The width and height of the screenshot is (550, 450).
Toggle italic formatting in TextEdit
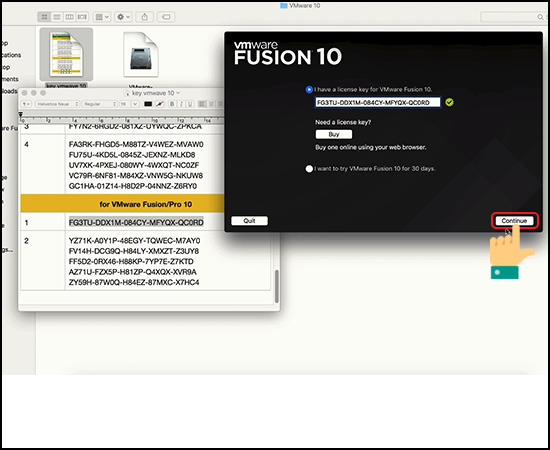pos(181,104)
